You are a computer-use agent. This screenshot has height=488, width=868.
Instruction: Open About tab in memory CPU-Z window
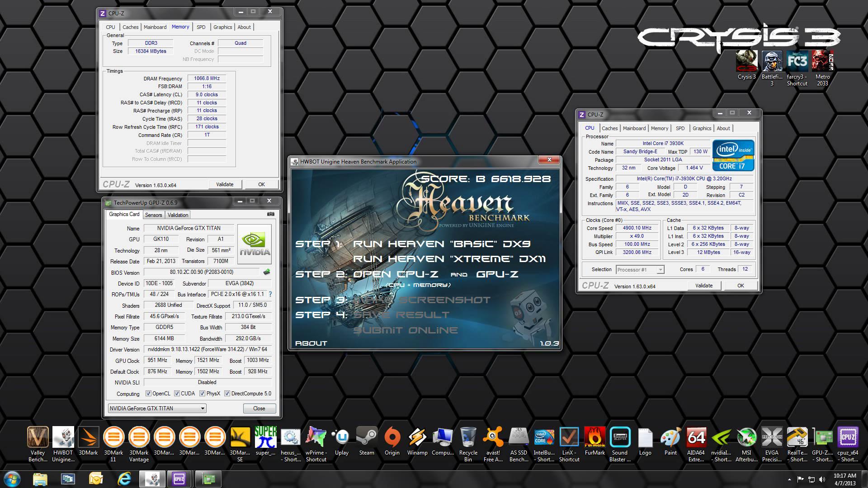tap(244, 27)
